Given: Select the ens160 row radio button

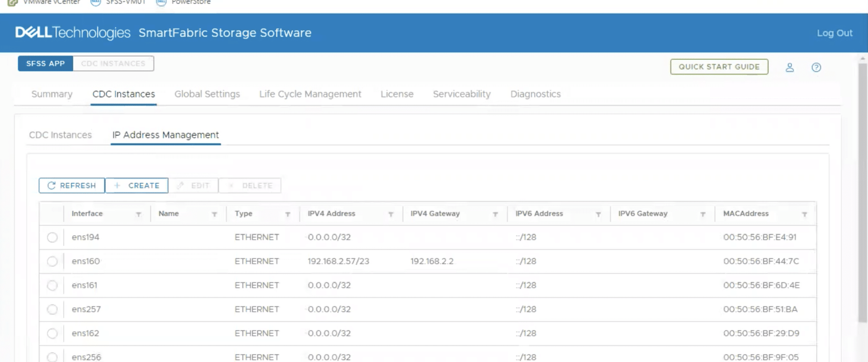Looking at the screenshot, I should point(52,261).
